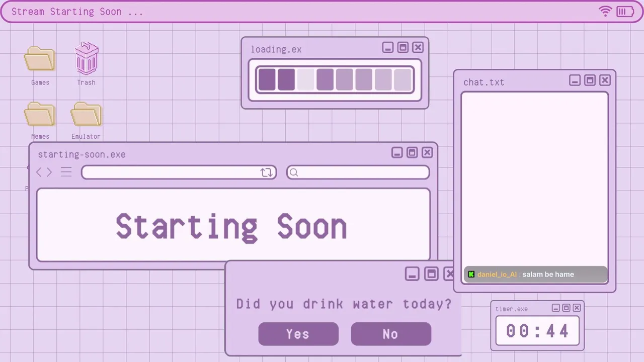644x362 pixels.
Task: Click the forward arrow in starting-soon.exe
Action: tap(49, 172)
